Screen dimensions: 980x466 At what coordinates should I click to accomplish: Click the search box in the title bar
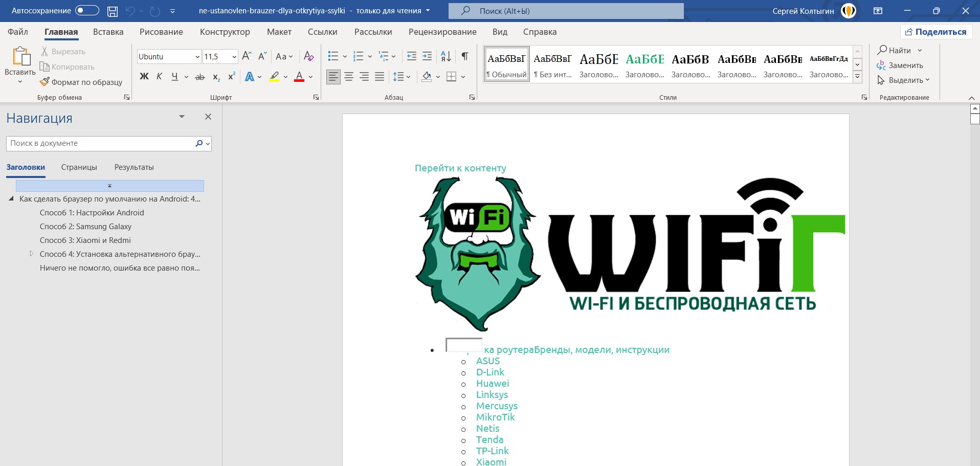(x=566, y=11)
